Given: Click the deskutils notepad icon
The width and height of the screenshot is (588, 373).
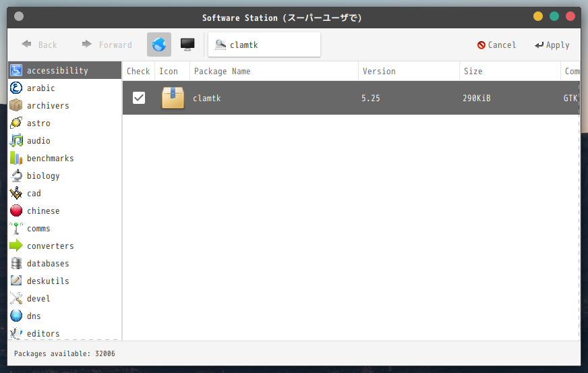Looking at the screenshot, I should point(16,281).
